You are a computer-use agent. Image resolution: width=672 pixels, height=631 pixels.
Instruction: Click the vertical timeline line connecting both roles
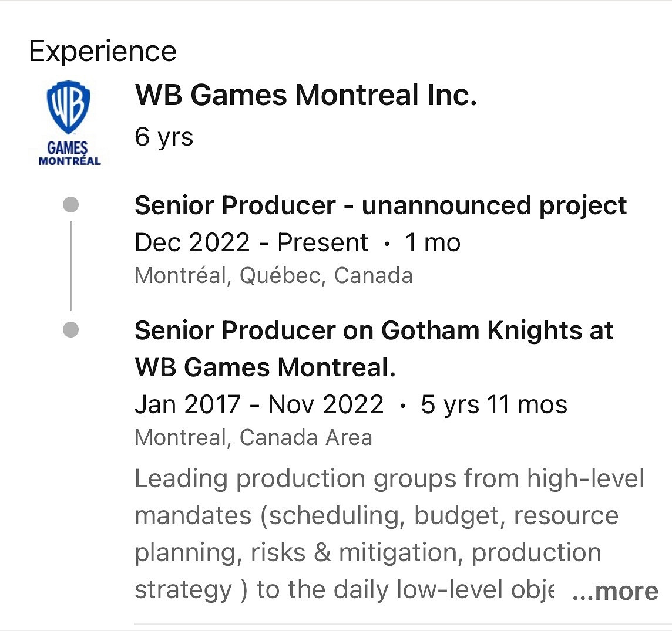coord(71,266)
